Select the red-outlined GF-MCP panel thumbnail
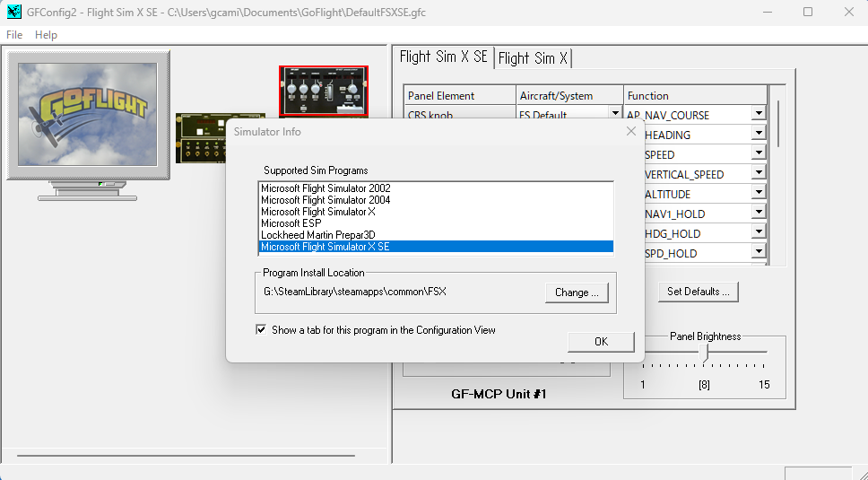The image size is (868, 480). pyautogui.click(x=323, y=90)
